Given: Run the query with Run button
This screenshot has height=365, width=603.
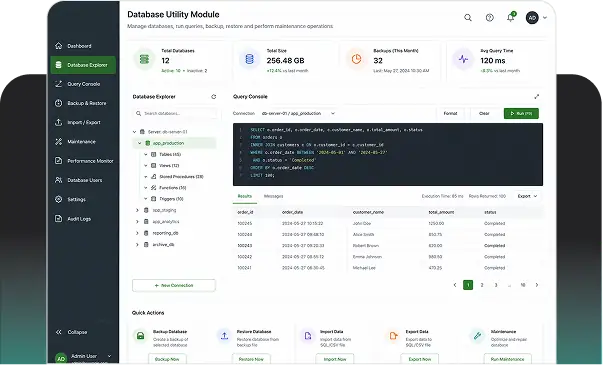Looking at the screenshot, I should coord(521,113).
